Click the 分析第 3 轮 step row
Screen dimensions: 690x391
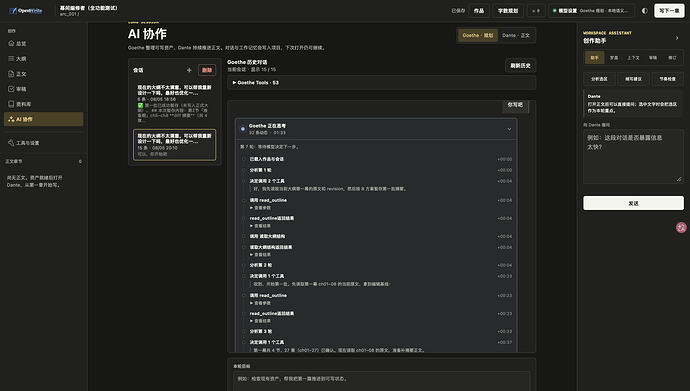[x=376, y=331]
